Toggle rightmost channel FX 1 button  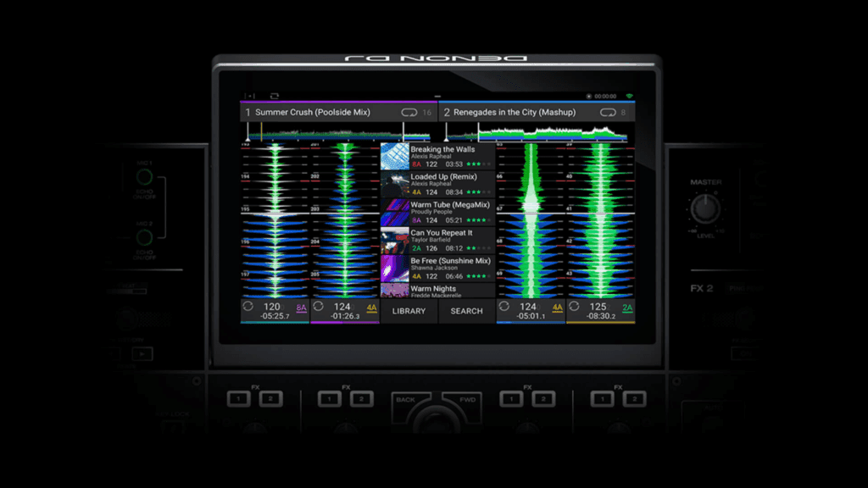[x=603, y=399]
